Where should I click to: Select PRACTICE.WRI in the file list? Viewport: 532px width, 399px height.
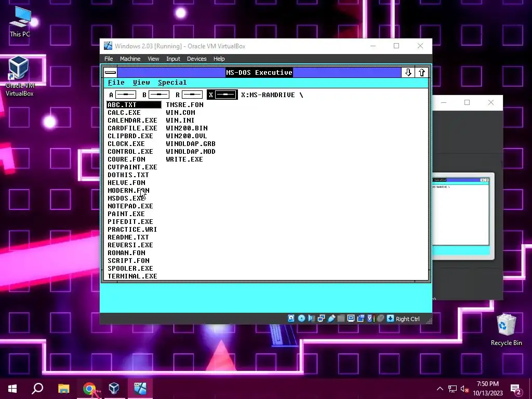pos(132,230)
